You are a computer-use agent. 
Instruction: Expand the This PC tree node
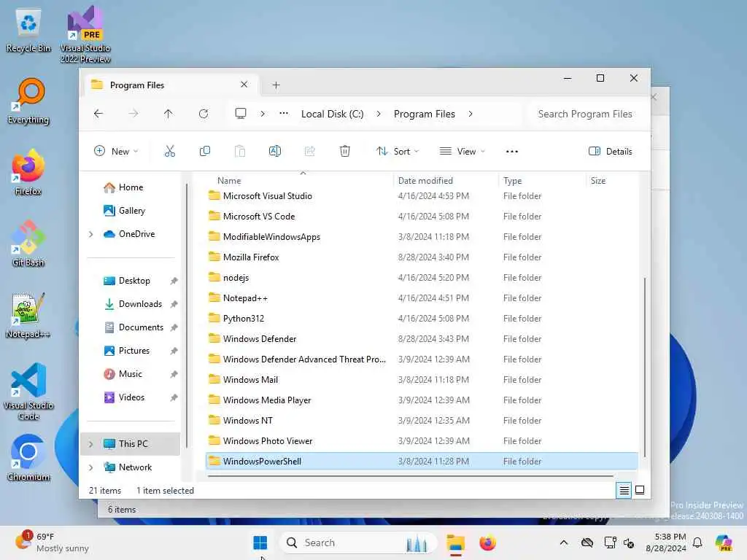click(91, 444)
